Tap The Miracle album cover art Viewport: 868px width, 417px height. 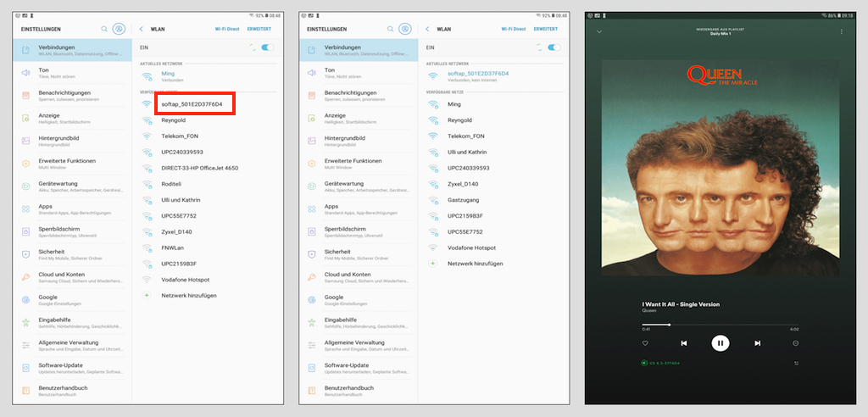[x=721, y=168]
